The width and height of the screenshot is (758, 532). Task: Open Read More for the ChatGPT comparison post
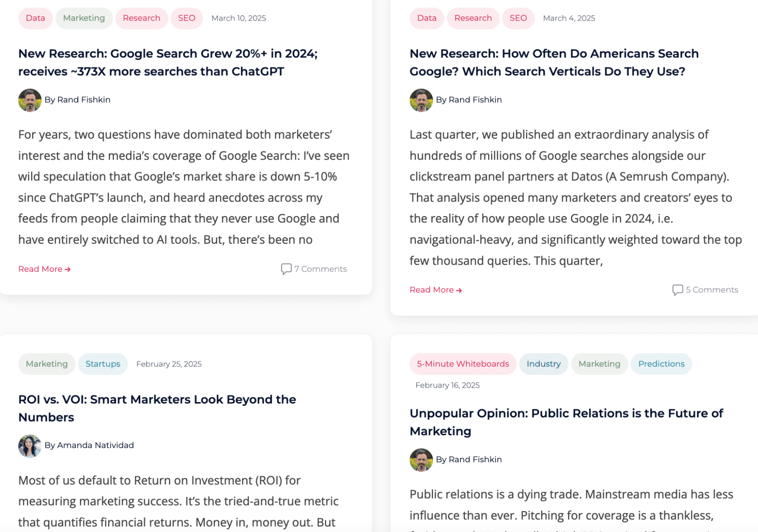pos(44,269)
